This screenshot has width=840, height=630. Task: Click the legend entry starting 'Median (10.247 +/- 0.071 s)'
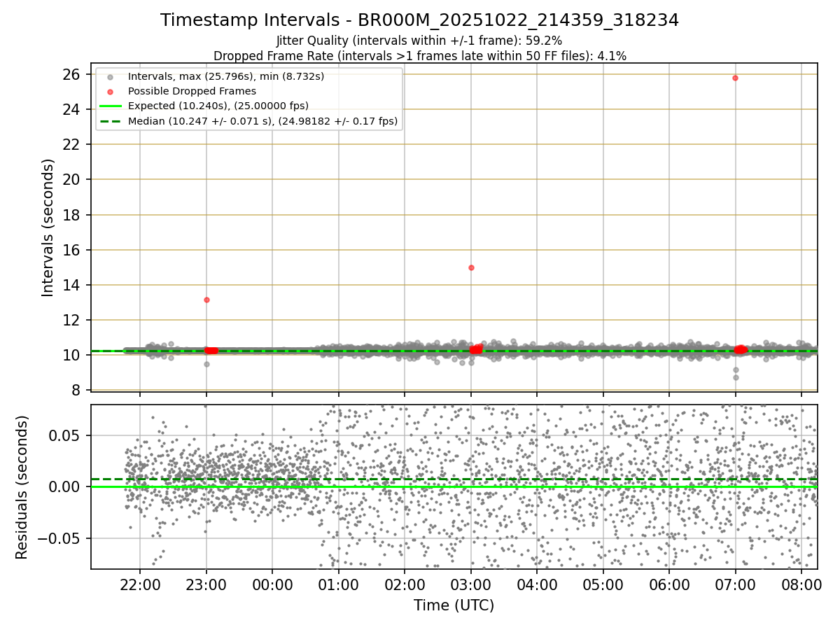262,121
